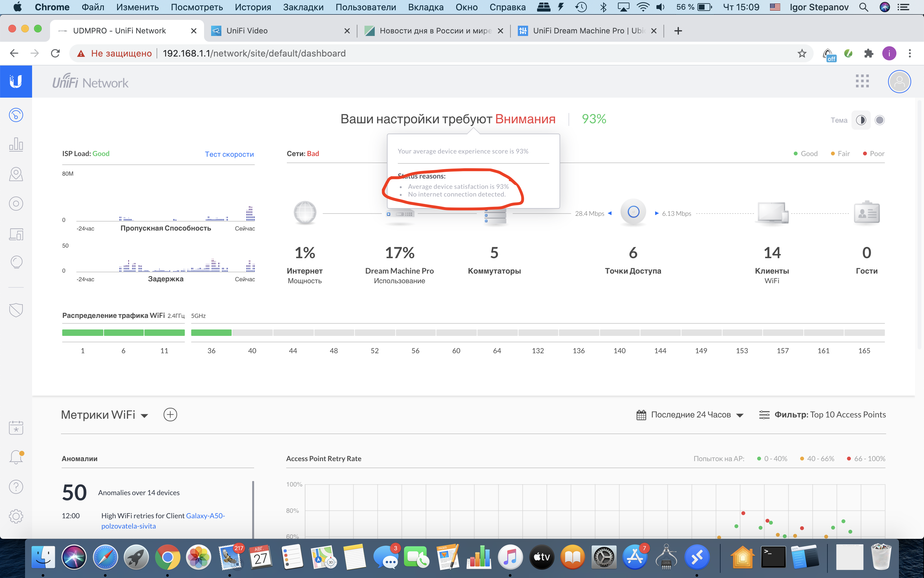Click the Wi-Fi status menu bar icon
Image resolution: width=924 pixels, height=578 pixels.
tap(643, 7)
